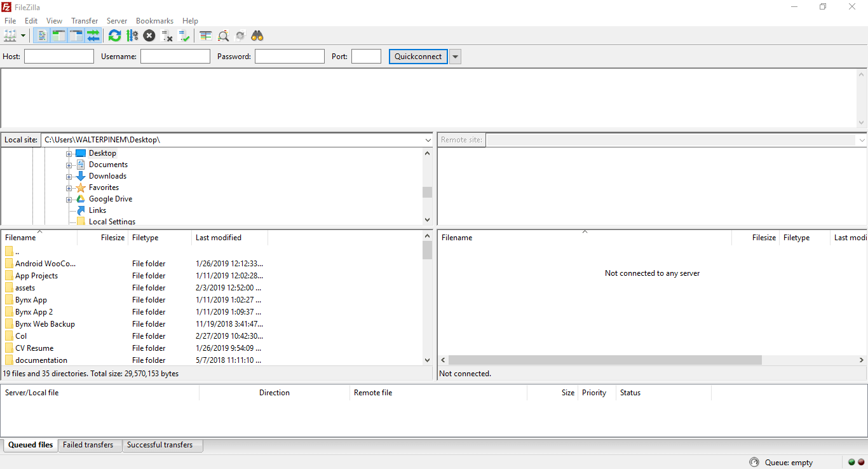This screenshot has height=469, width=868.
Task: Click the Google Drive icon in the tree
Action: (81, 199)
